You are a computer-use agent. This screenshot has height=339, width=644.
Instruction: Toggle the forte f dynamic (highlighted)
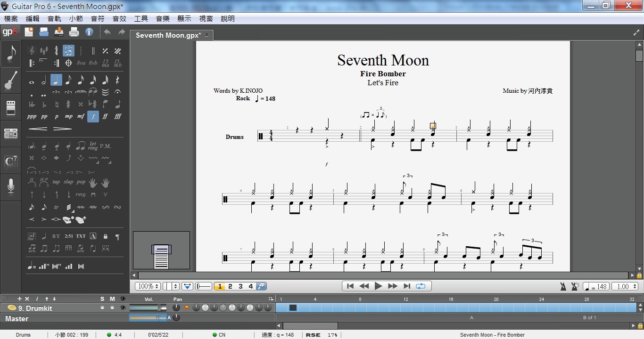pos(93,116)
